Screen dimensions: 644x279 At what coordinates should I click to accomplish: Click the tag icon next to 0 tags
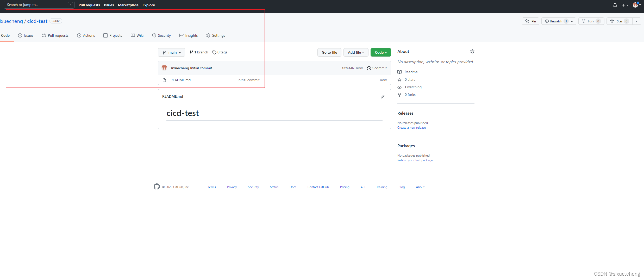(x=214, y=52)
